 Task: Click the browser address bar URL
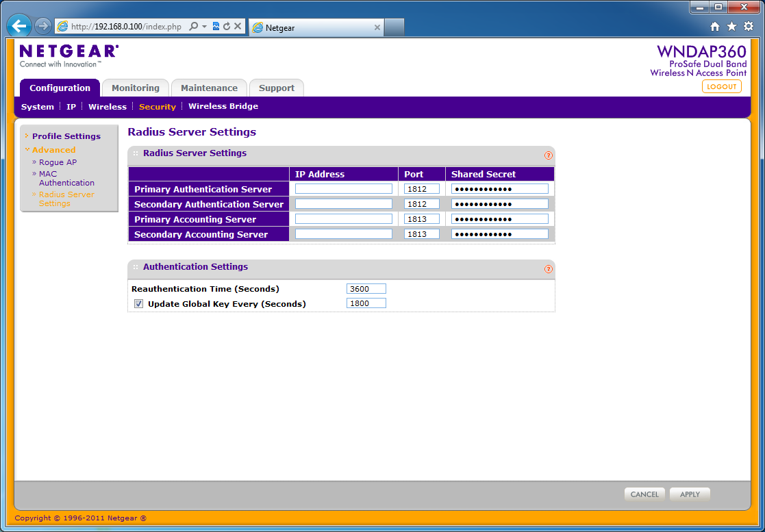[x=127, y=27]
